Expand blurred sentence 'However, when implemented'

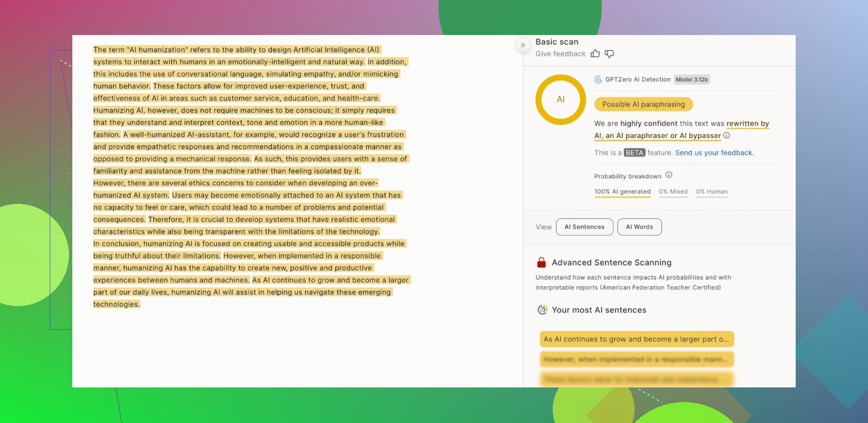pyautogui.click(x=636, y=359)
